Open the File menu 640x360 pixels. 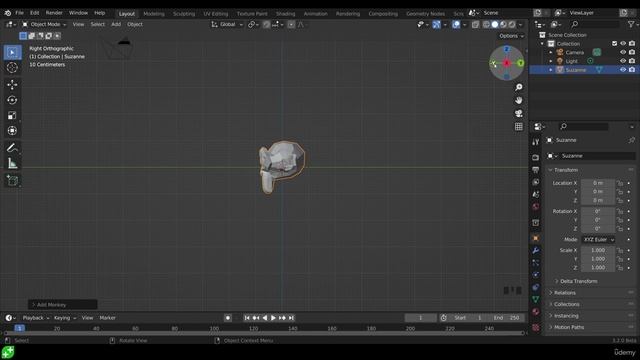[x=19, y=13]
